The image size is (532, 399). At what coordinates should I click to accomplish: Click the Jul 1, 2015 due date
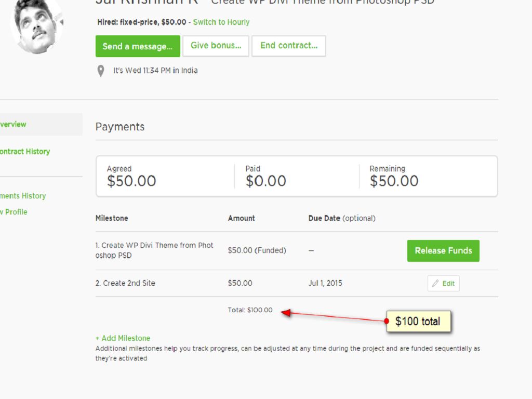pos(325,283)
